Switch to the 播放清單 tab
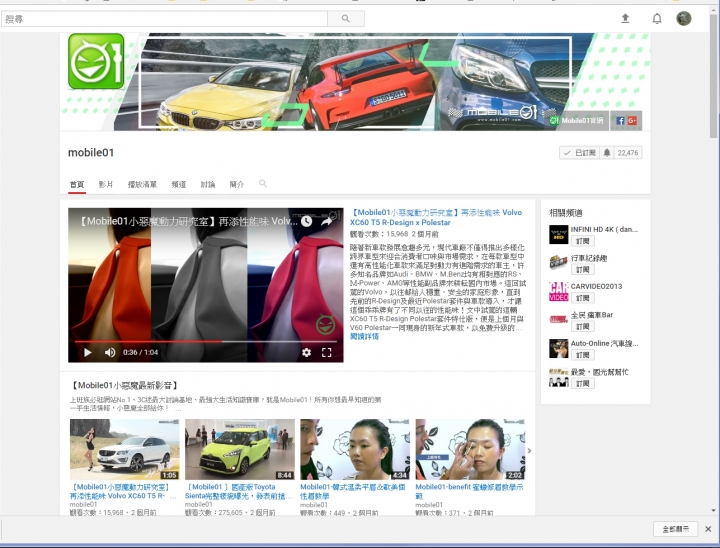Screen dimensions: 720x548 pos(142,184)
